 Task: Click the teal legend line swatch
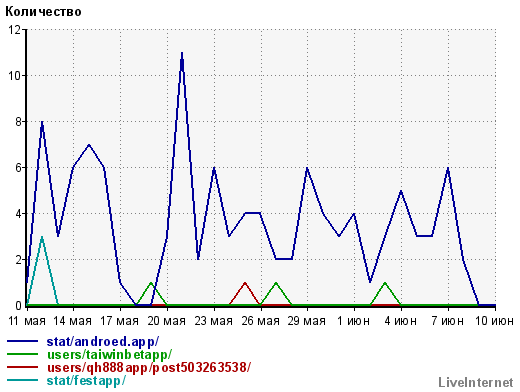pyautogui.click(x=22, y=380)
